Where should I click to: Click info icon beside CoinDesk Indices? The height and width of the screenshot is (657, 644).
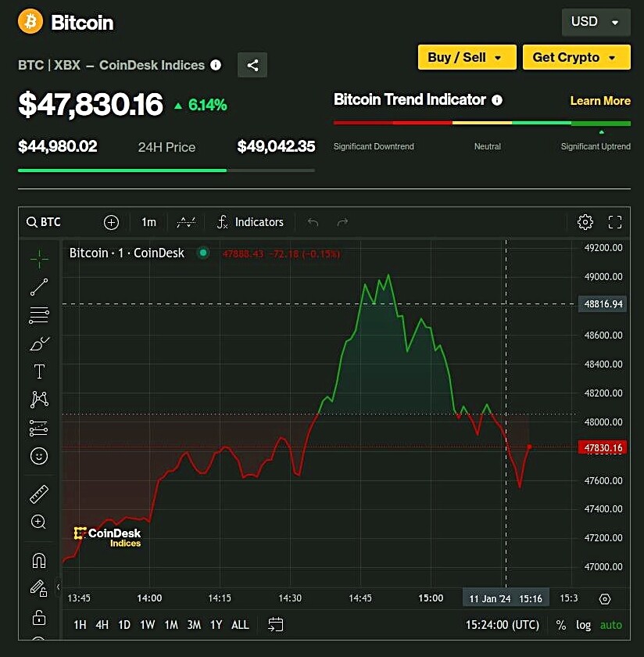(x=216, y=65)
